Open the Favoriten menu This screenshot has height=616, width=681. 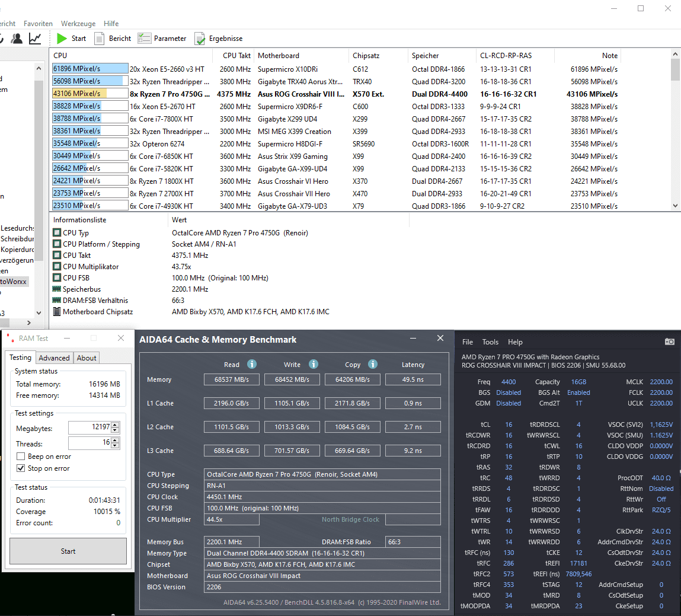(x=38, y=24)
